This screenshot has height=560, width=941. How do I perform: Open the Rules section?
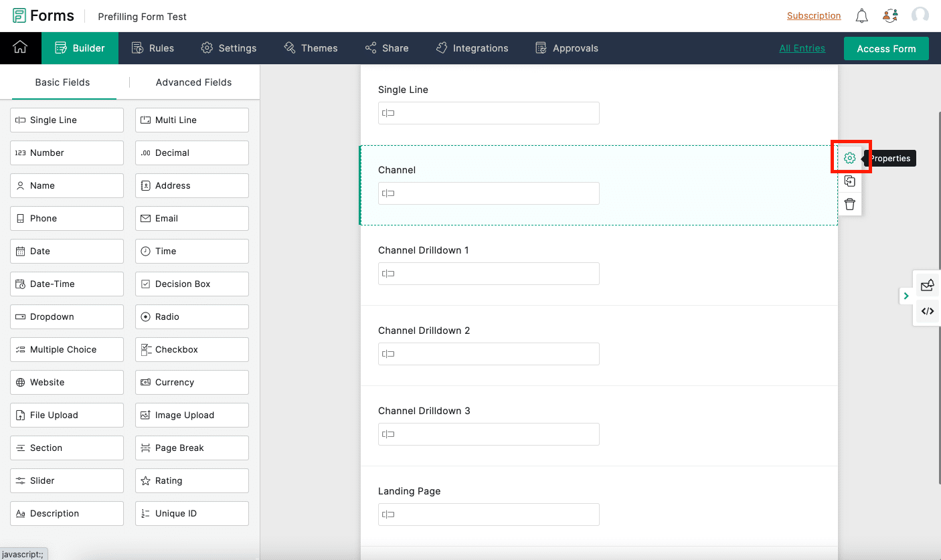pyautogui.click(x=153, y=48)
